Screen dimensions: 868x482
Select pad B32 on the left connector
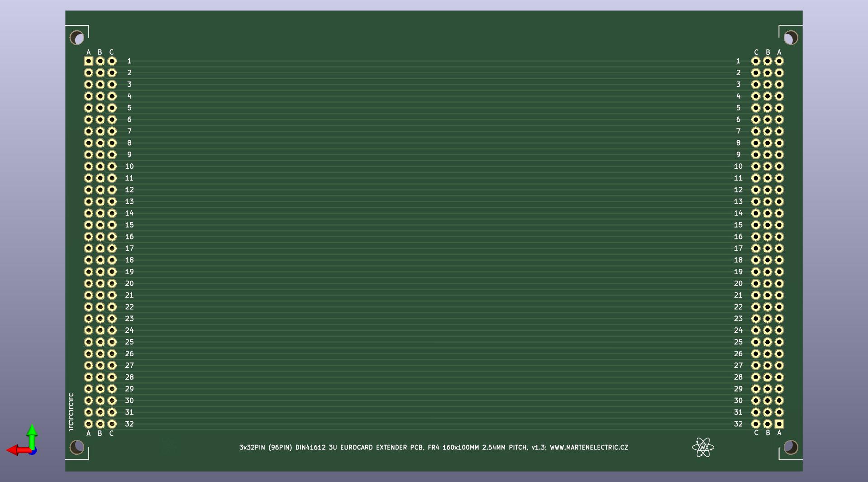[x=100, y=424]
